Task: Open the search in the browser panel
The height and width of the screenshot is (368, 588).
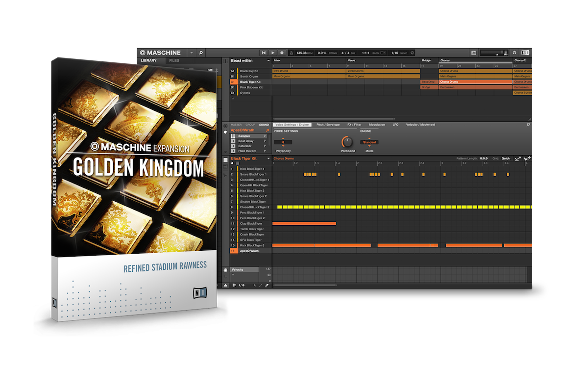Action: (x=201, y=52)
